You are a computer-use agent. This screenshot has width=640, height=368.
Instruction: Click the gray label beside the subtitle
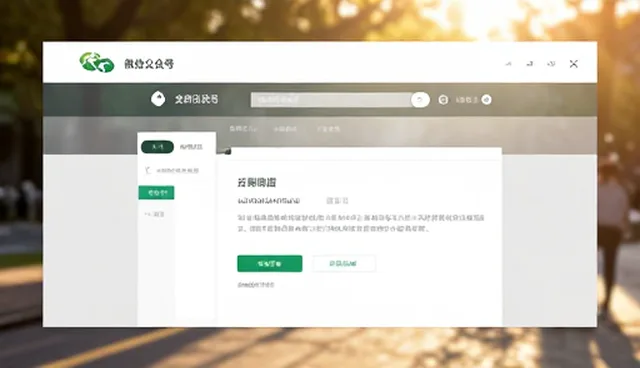point(337,201)
